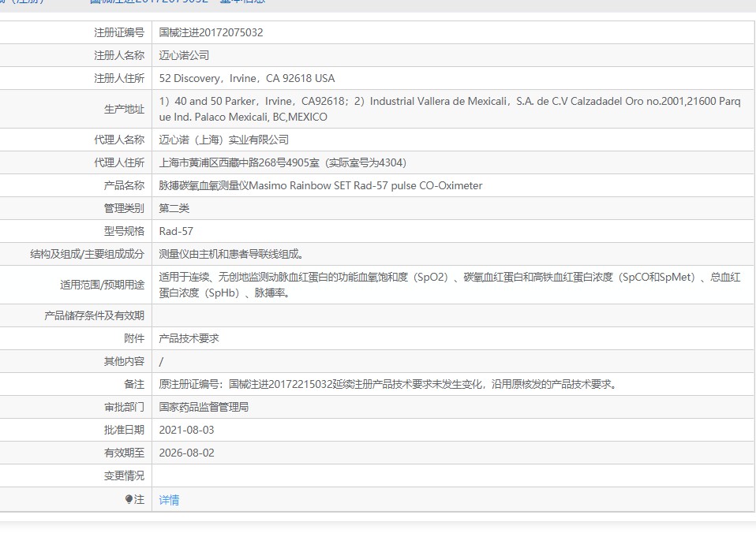Click the 其他内容 label
The height and width of the screenshot is (537, 756).
tap(124, 361)
